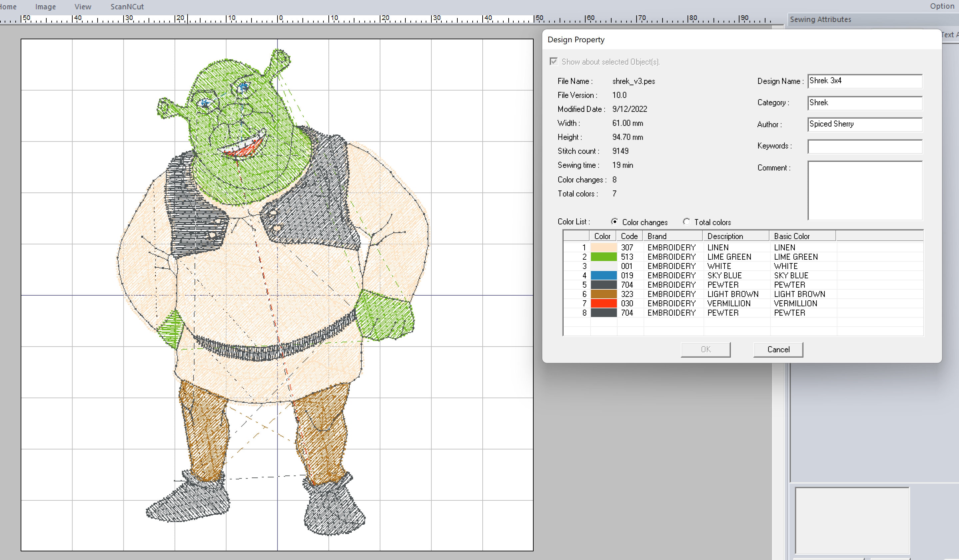Select the Color changes radio button
The image size is (959, 560).
[615, 222]
